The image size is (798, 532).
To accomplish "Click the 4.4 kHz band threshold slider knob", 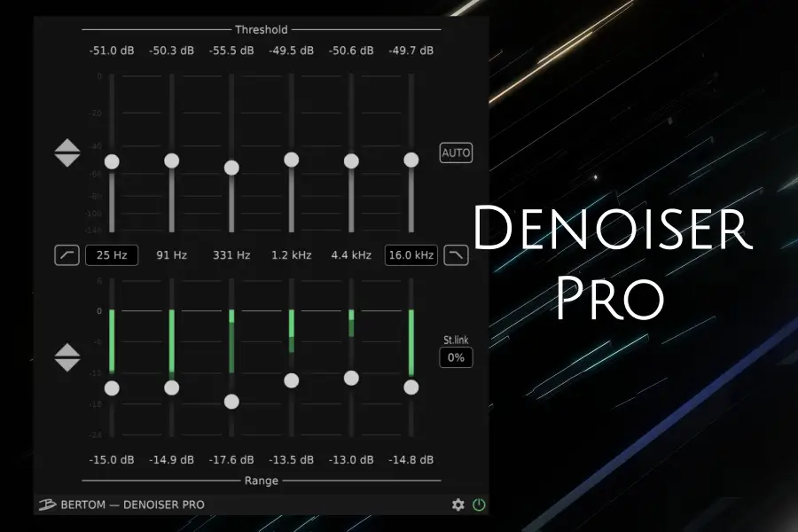I will pos(351,160).
